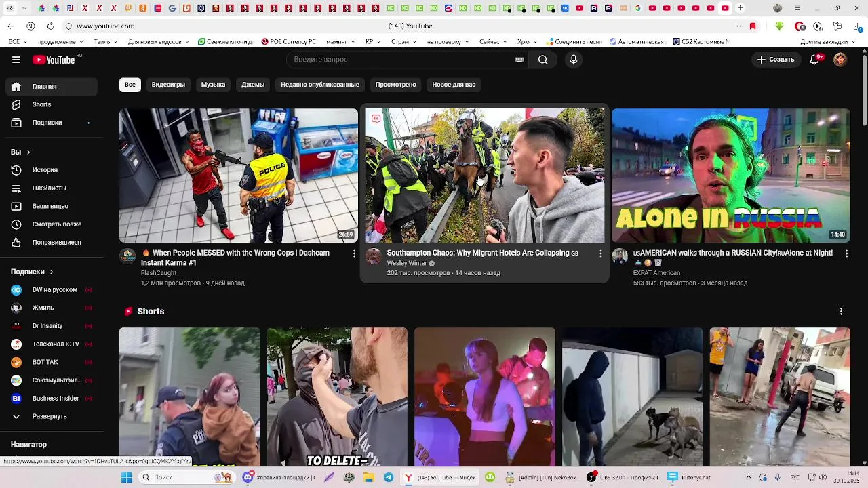Open the notifications bell
Screen dimensions: 868x488
pyautogui.click(x=815, y=60)
